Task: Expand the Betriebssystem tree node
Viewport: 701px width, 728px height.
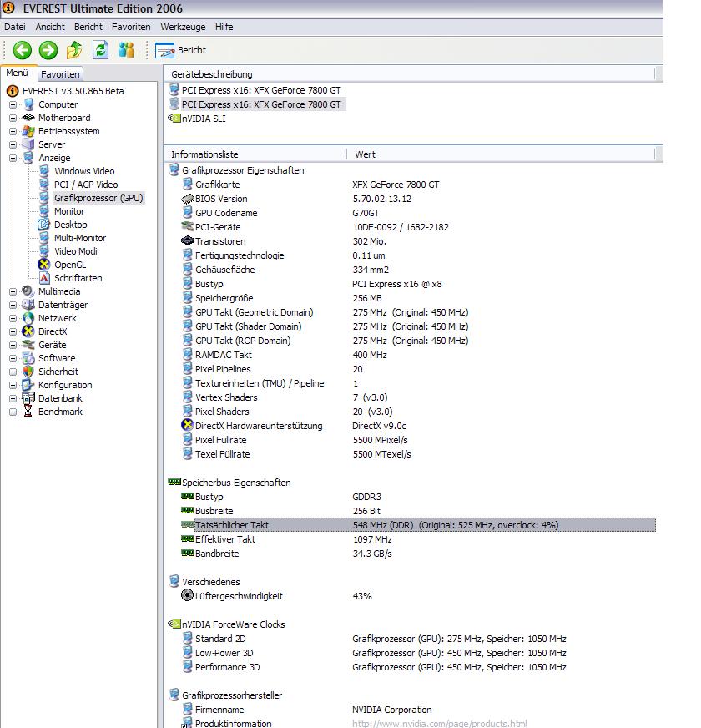Action: [13, 131]
